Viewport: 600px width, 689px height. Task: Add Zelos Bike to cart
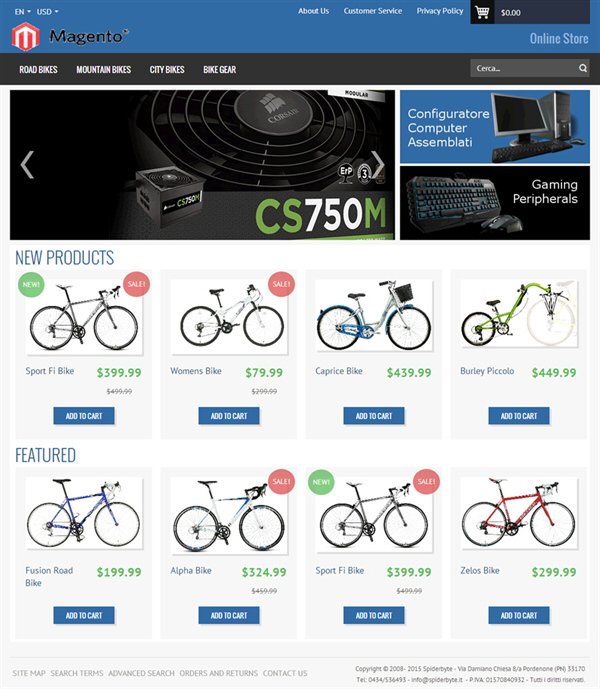point(519,615)
